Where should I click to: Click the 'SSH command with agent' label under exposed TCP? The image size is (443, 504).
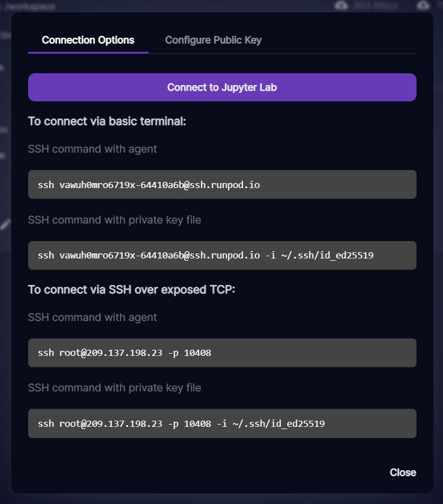(x=92, y=318)
